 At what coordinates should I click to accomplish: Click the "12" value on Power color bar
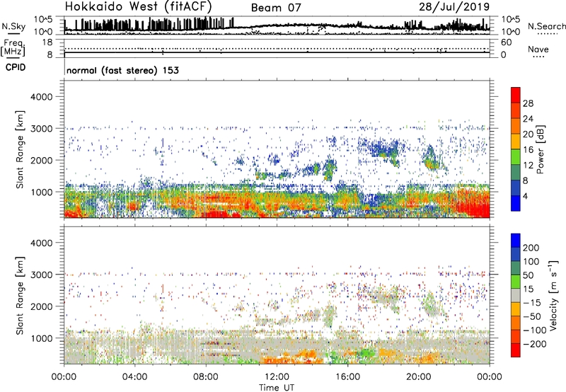click(x=528, y=166)
